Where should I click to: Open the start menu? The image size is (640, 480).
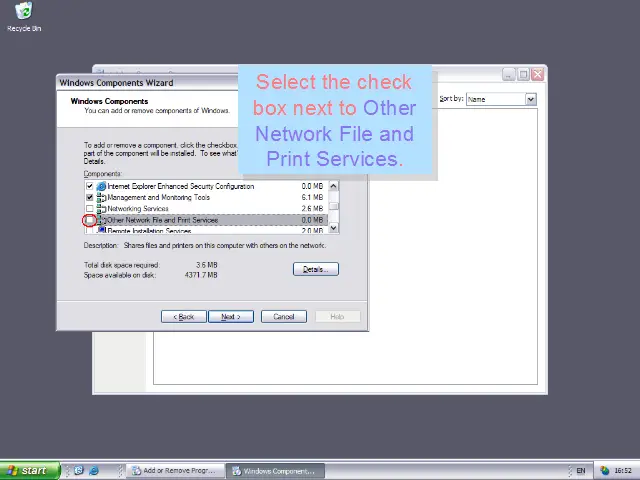coord(29,471)
